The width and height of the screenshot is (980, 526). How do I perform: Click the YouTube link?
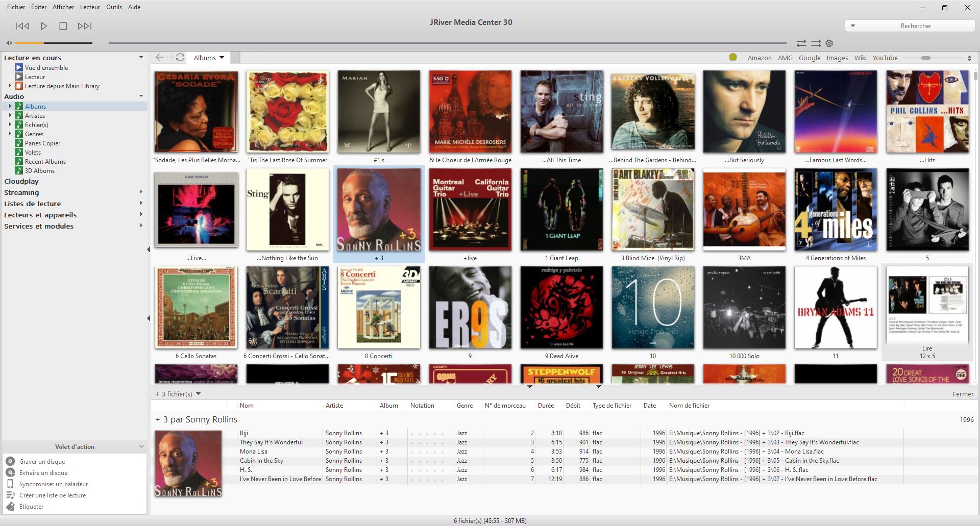pyautogui.click(x=885, y=58)
